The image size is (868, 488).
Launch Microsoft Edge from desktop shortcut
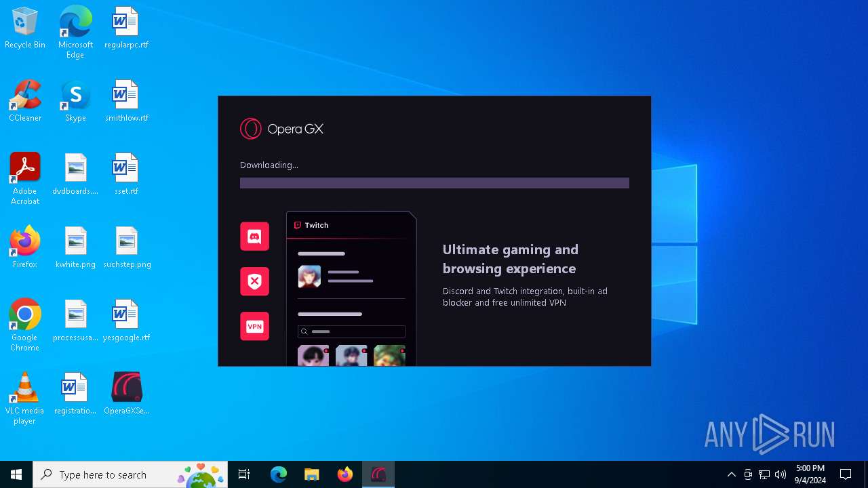(x=75, y=33)
